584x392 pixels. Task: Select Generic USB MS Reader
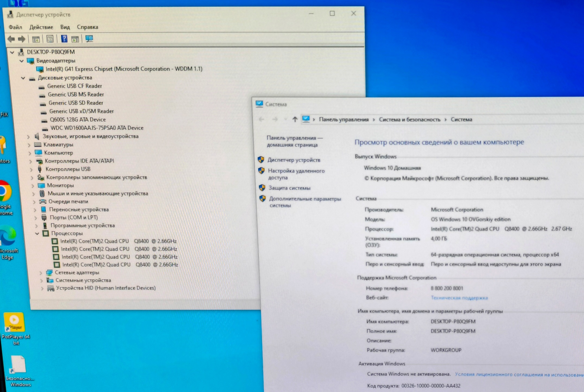[x=76, y=94]
